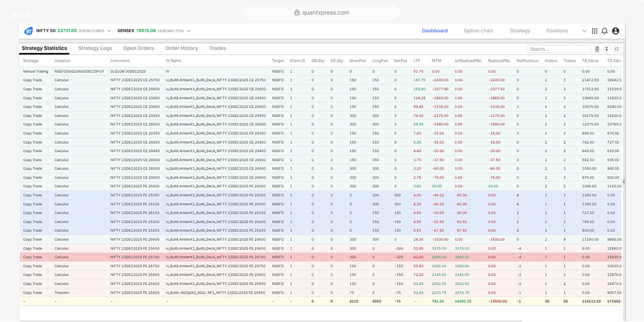Screen dimensions: 644x322
Task: Click the RealizedP&L column header
Action: [x=499, y=61]
